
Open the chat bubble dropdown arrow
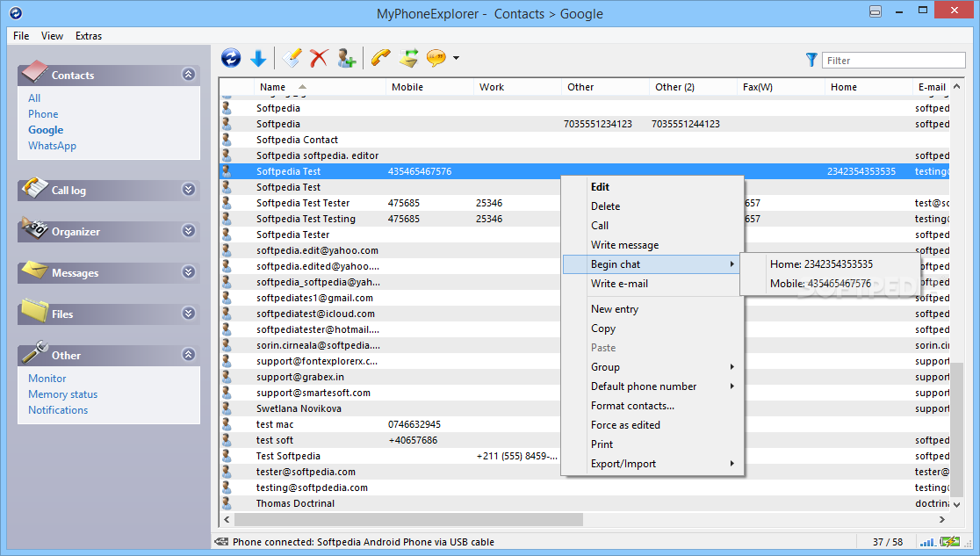pos(457,58)
